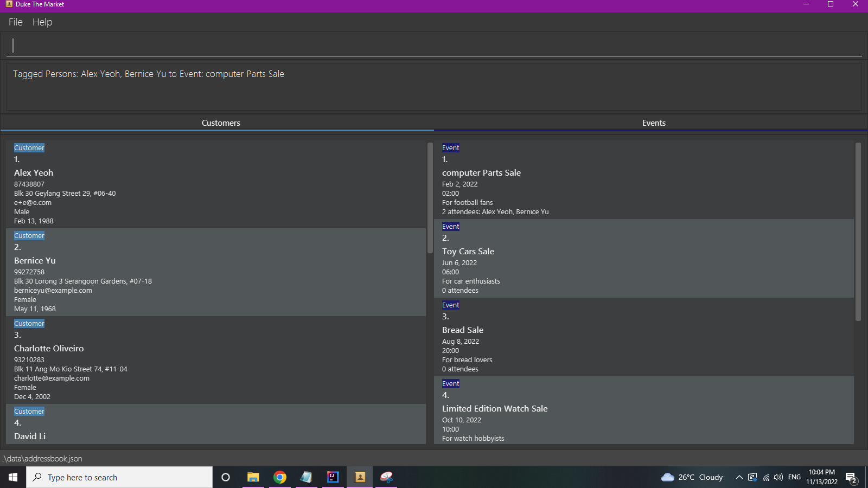Select the Limited Edition Watch Sale event
The height and width of the screenshot is (488, 868).
click(495, 409)
